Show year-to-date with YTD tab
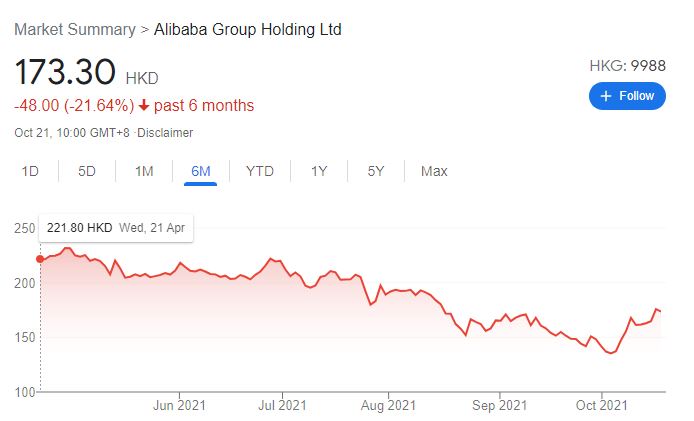Viewport: 694px width, 421px height. 260,171
